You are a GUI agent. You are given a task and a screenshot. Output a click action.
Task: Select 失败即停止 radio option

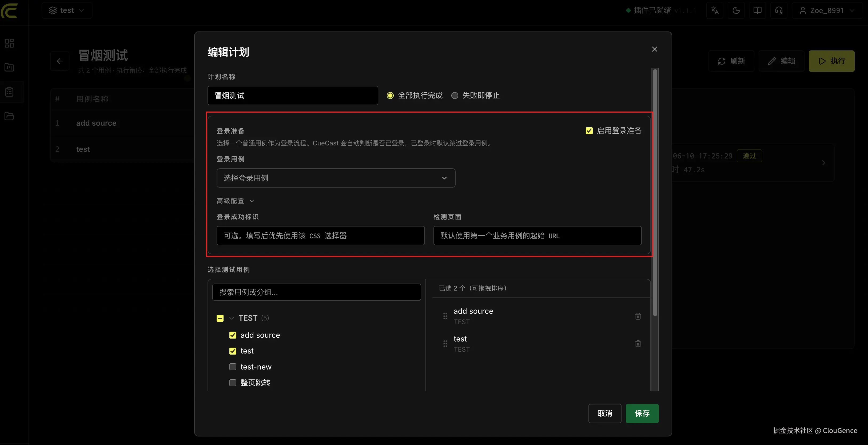tap(455, 96)
